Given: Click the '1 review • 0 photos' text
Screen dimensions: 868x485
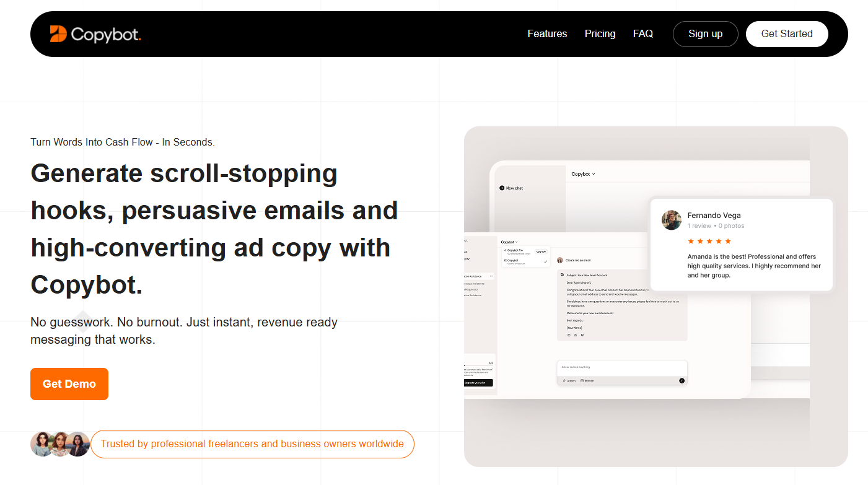Looking at the screenshot, I should tap(716, 226).
